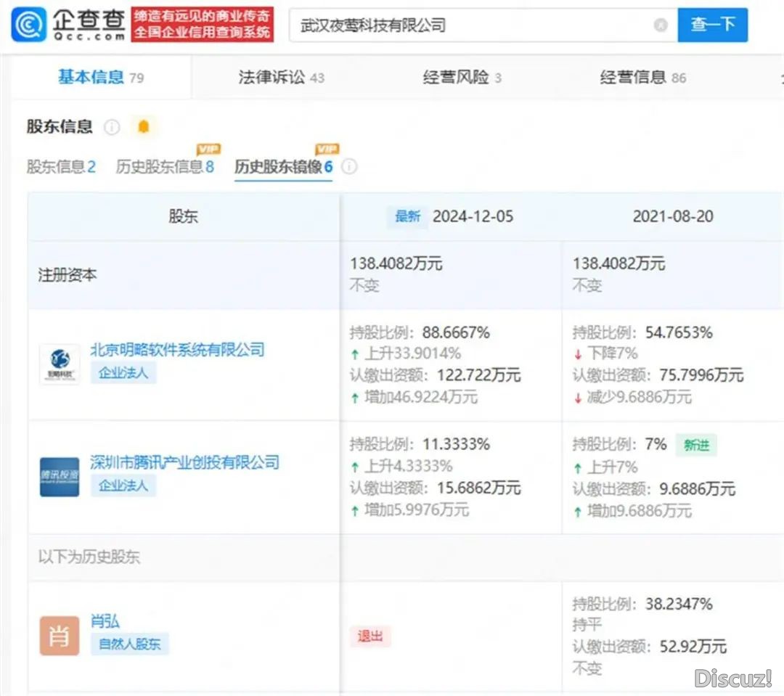Open the 法律诉讼 tab
The image size is (784, 696).
click(281, 78)
